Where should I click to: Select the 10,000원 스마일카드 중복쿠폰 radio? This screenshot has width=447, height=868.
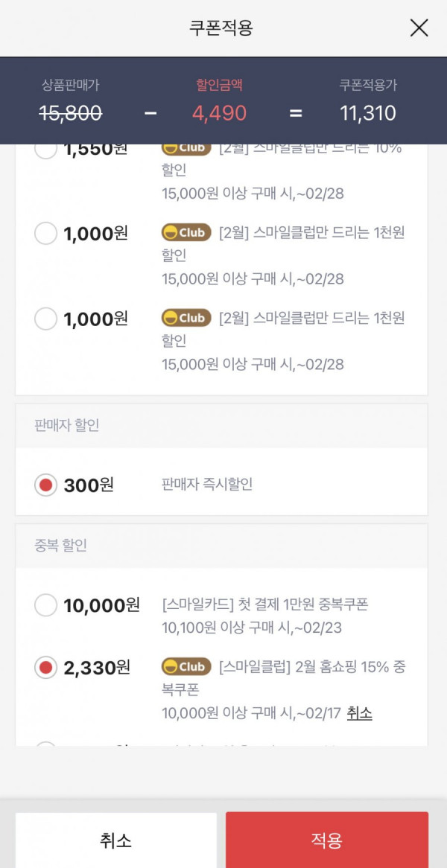coord(45,605)
